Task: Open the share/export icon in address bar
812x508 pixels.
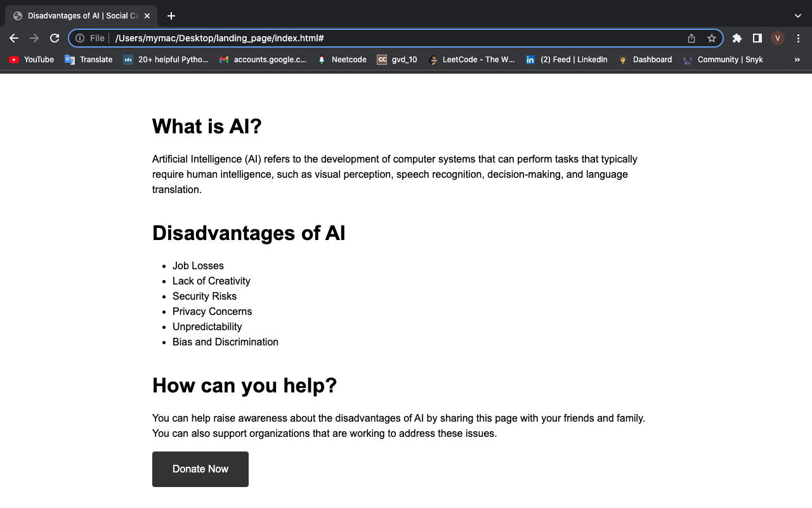Action: pos(691,38)
